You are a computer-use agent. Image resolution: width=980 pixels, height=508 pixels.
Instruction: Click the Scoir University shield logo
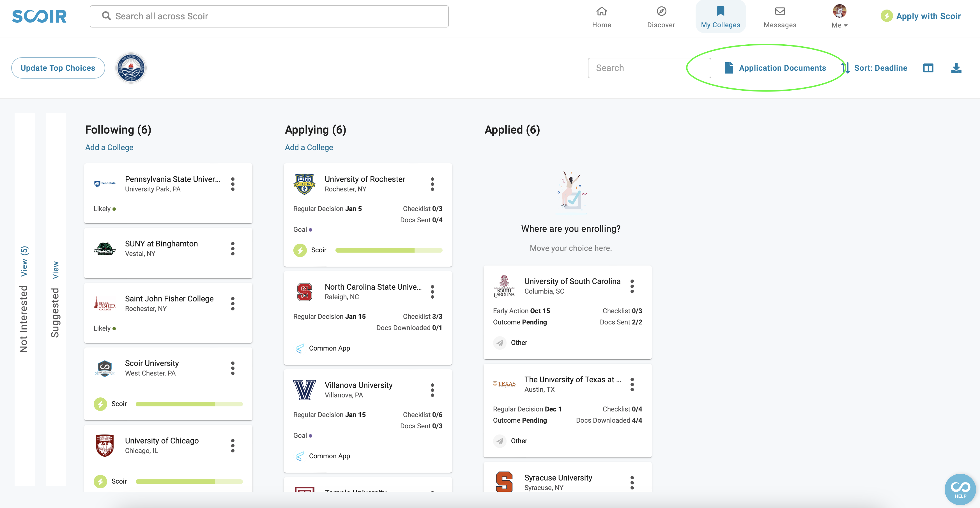click(x=105, y=368)
